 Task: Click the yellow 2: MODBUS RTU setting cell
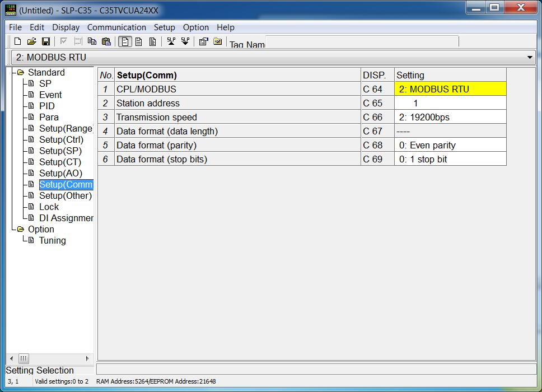pyautogui.click(x=450, y=89)
